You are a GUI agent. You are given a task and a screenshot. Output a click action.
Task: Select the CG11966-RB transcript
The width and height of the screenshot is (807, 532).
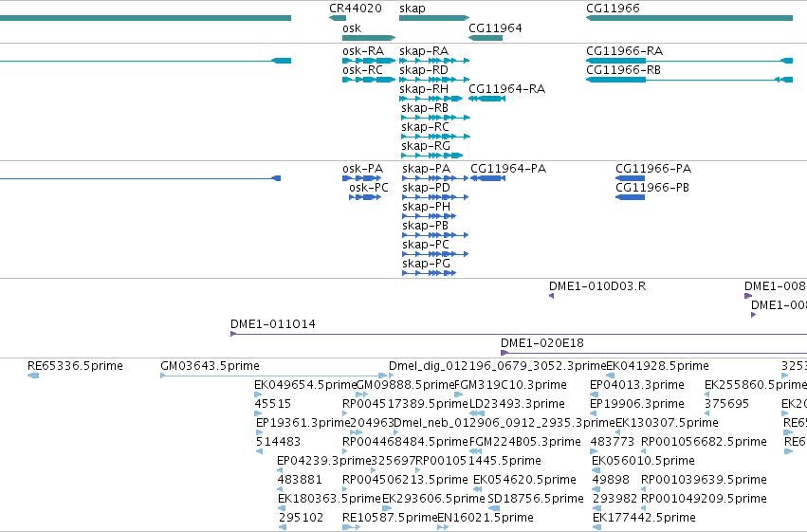point(689,80)
